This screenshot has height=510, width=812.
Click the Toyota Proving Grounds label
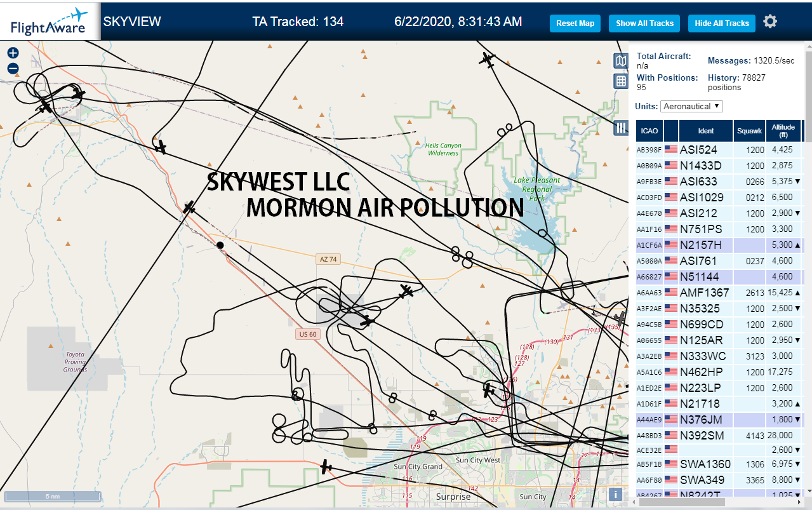point(75,361)
